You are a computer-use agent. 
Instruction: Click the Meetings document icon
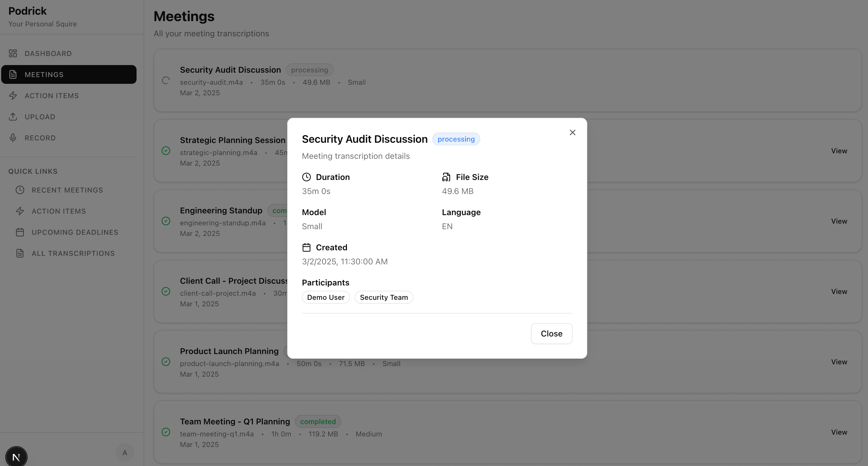pos(13,74)
